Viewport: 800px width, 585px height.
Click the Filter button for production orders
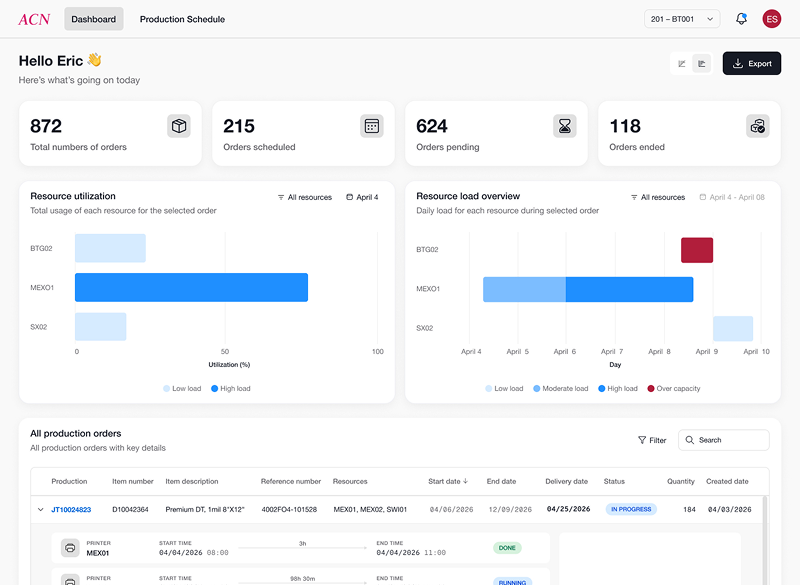click(x=652, y=440)
